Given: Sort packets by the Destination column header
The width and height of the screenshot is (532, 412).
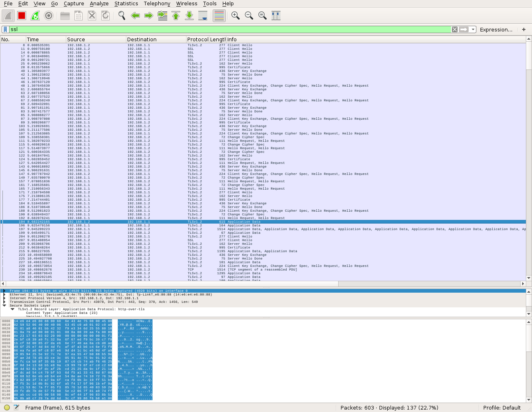Looking at the screenshot, I should click(156, 39).
